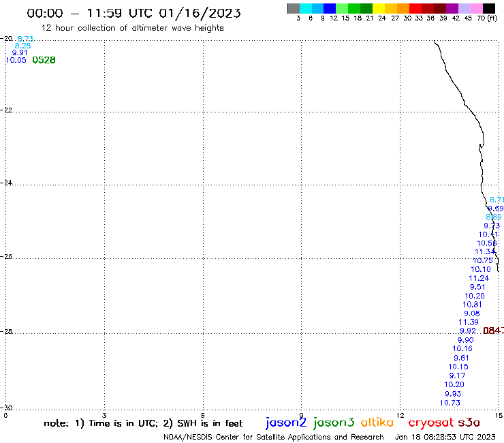Click wave height value 11.39
Viewport: 504px width, 443px height.
(x=469, y=322)
